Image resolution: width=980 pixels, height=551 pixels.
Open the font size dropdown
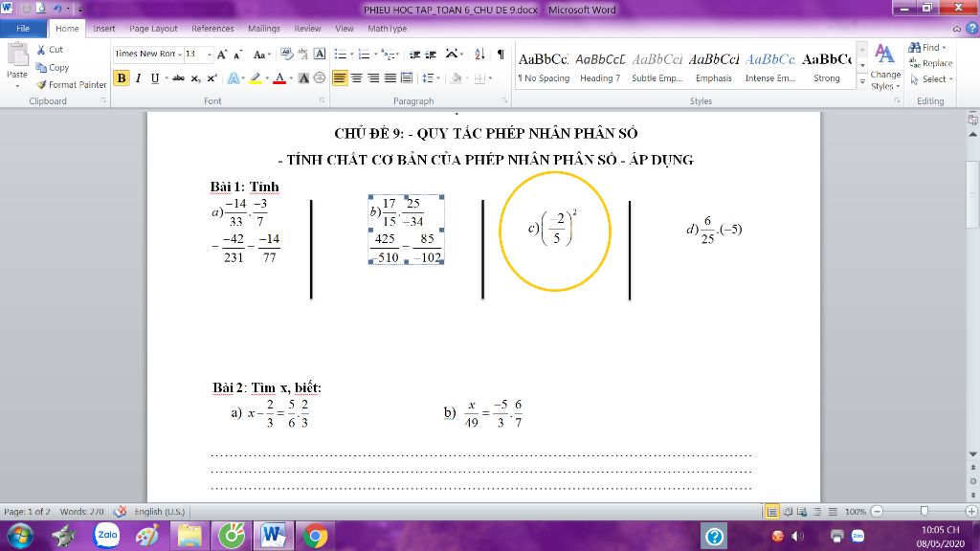pos(210,55)
